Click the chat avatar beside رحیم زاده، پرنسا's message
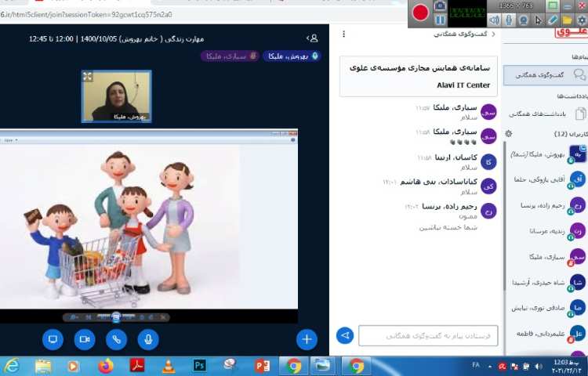Screen dimensions: 588x376 click(488, 211)
